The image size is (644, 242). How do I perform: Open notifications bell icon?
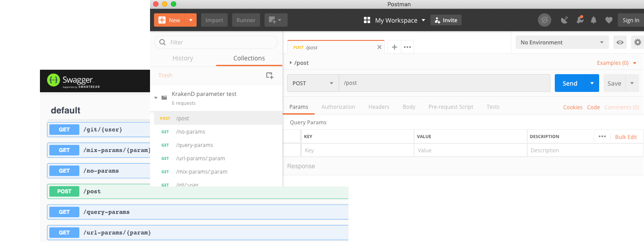594,20
